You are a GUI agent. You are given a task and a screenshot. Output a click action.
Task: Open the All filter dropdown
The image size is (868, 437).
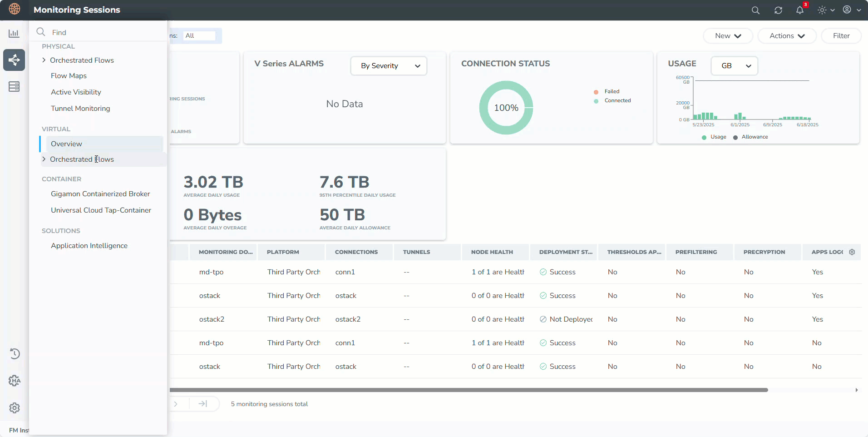pos(199,35)
